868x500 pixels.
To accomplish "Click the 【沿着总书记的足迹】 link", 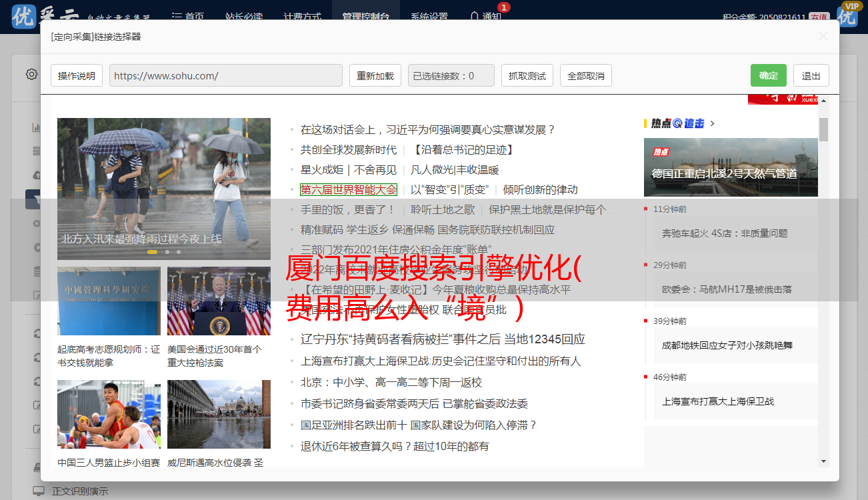I will (463, 149).
